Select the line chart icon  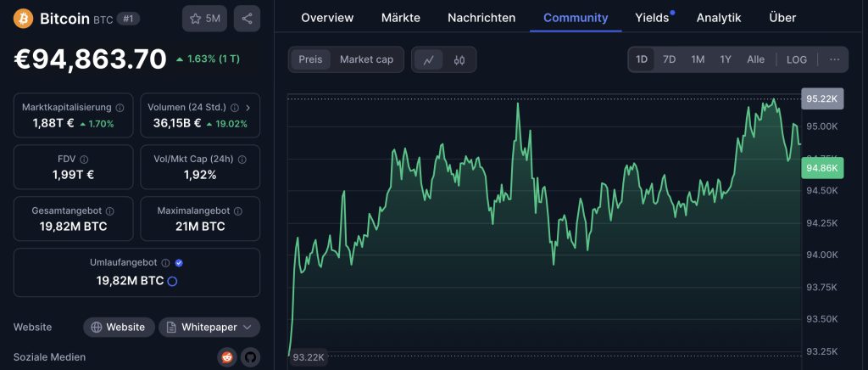[428, 59]
